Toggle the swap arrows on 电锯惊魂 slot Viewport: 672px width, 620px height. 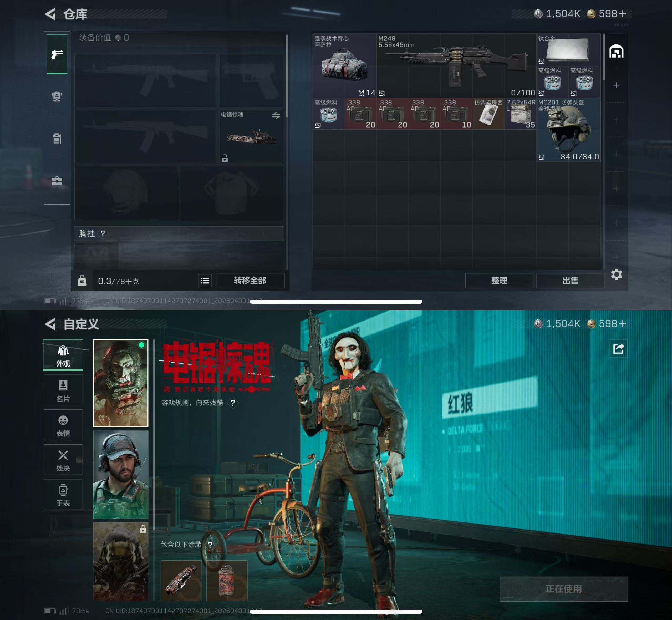(276, 115)
